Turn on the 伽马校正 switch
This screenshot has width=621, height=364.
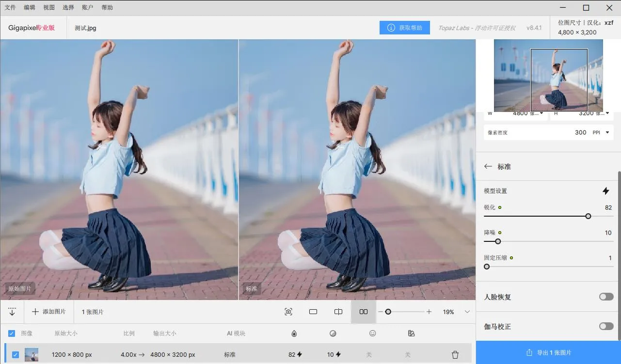point(606,326)
